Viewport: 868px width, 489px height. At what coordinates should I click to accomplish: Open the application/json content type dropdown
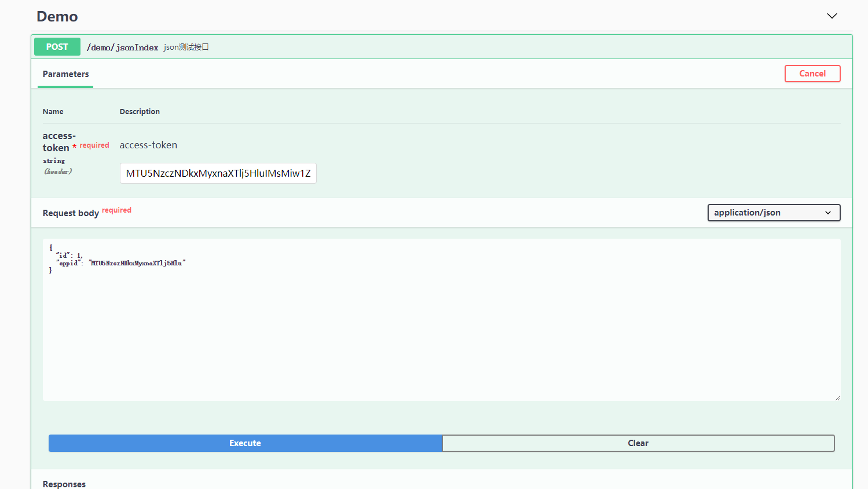pos(774,213)
